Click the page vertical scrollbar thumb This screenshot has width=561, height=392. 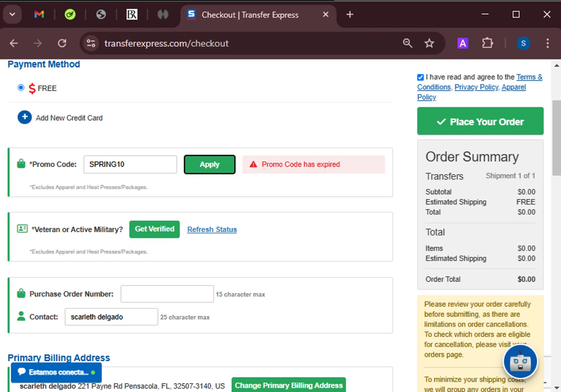tap(557, 138)
